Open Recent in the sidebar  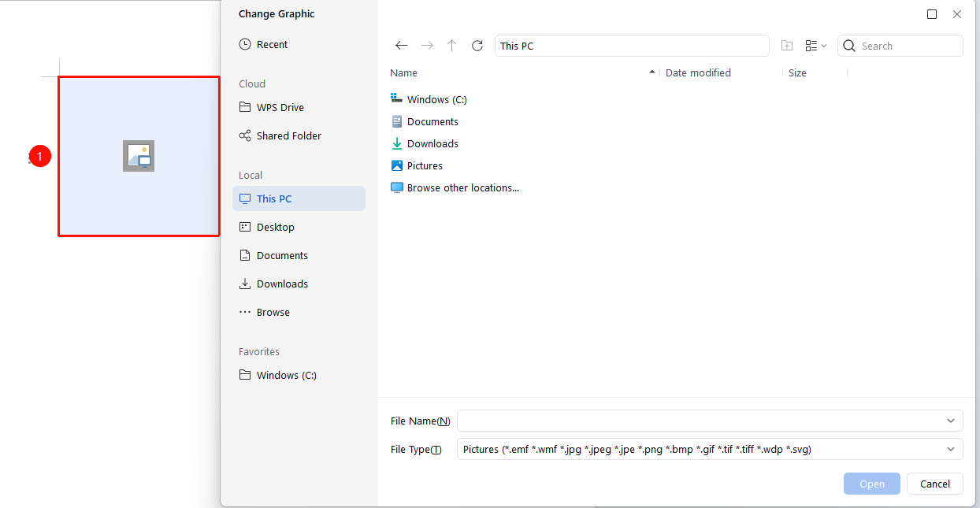pyautogui.click(x=299, y=44)
